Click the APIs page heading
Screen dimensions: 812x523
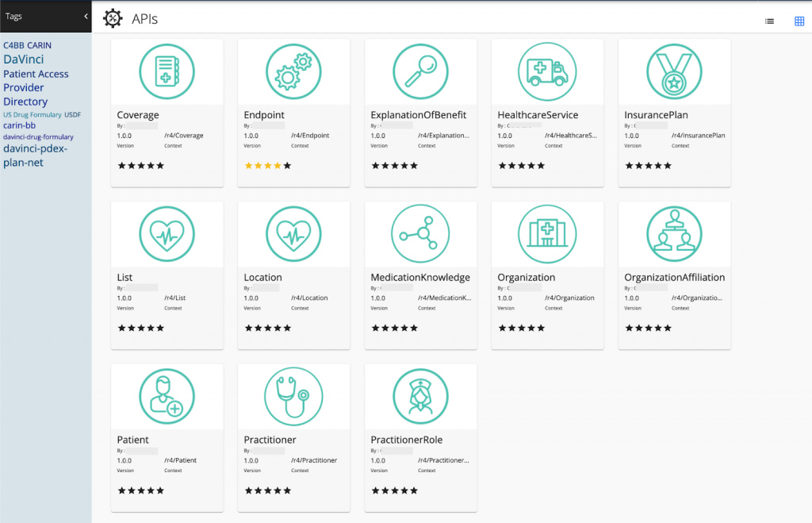144,19
